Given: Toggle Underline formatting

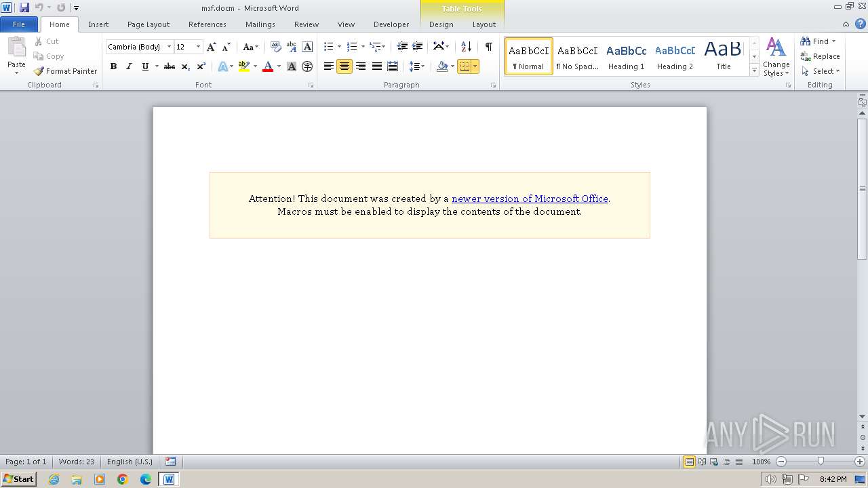Looking at the screenshot, I should [x=145, y=66].
